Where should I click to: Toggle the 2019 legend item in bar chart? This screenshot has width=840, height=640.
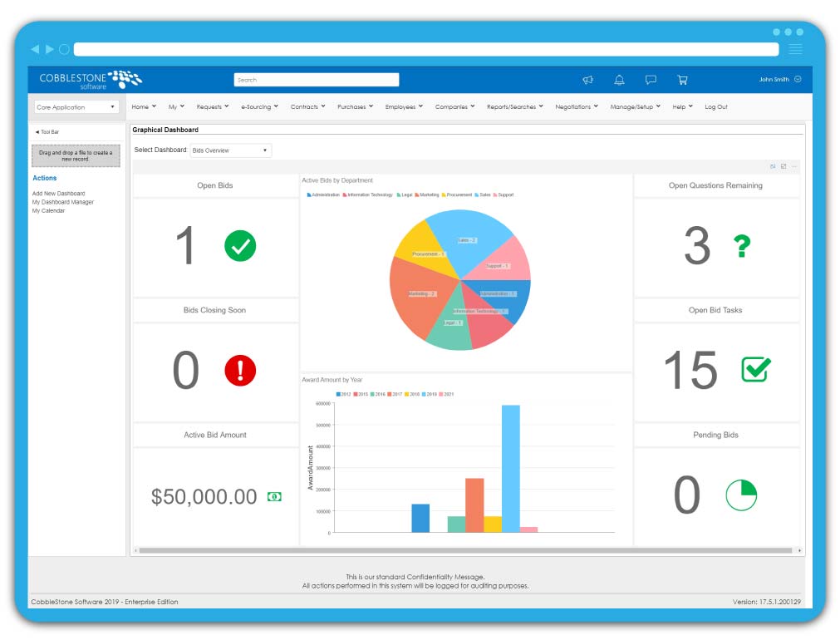pos(429,394)
